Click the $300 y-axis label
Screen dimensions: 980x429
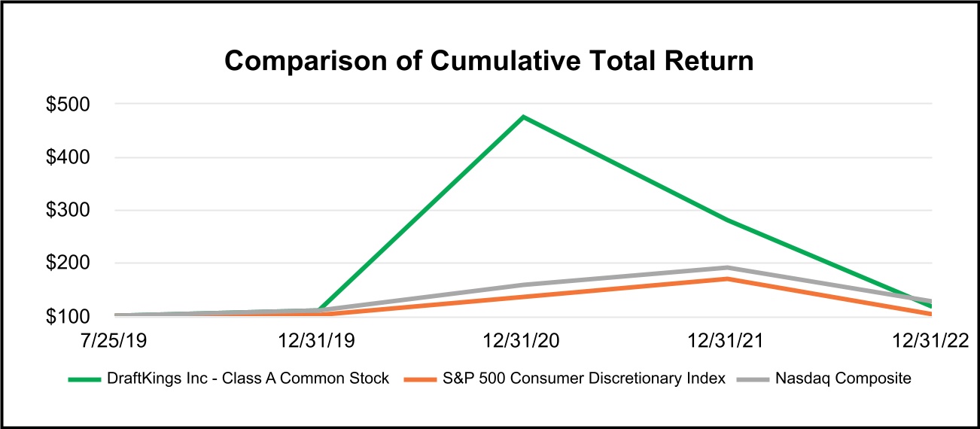pyautogui.click(x=68, y=211)
